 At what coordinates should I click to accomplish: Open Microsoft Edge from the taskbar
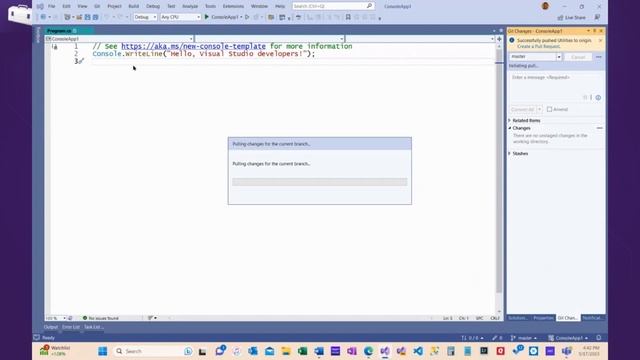tap(368, 351)
